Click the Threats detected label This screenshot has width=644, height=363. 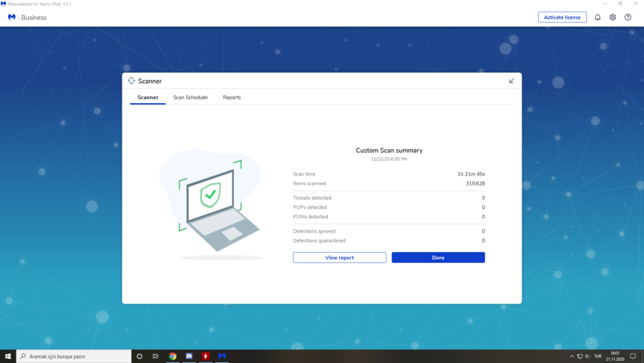coord(312,198)
